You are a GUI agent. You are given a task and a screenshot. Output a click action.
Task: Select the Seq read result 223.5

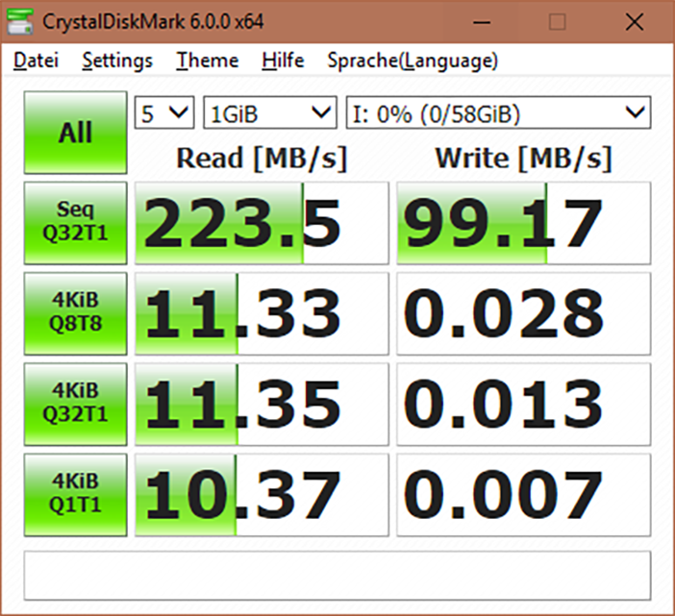click(262, 223)
